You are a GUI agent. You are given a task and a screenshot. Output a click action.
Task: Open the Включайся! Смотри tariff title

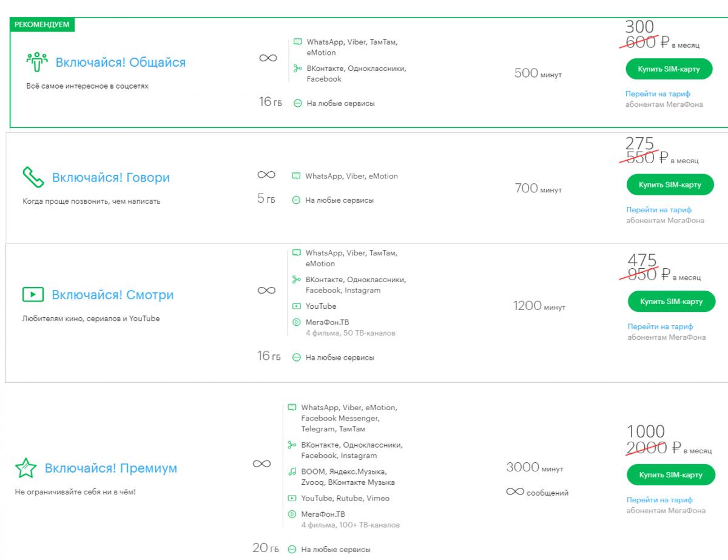112,295
